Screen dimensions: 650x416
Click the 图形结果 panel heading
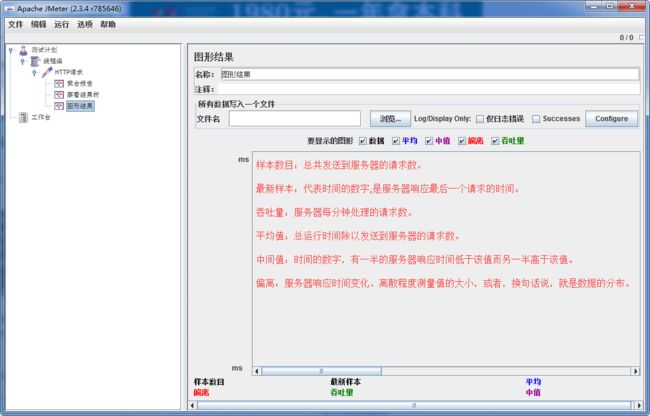coord(213,57)
